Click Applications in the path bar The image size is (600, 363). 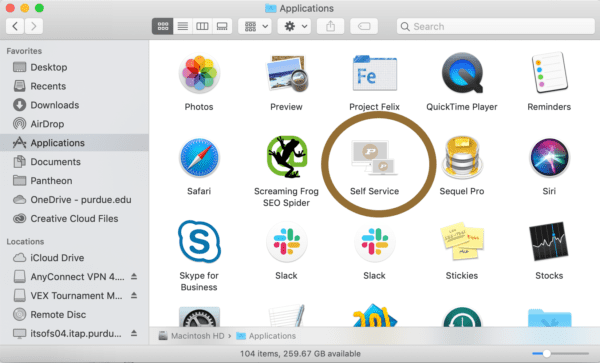(x=266, y=336)
